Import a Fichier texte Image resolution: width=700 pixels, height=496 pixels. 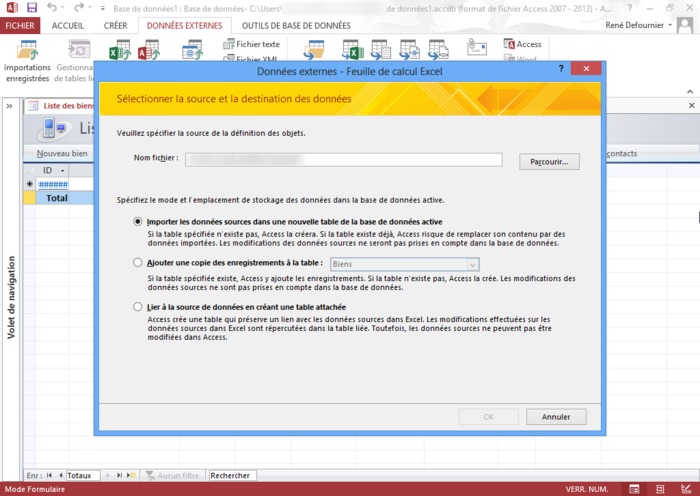(251, 44)
